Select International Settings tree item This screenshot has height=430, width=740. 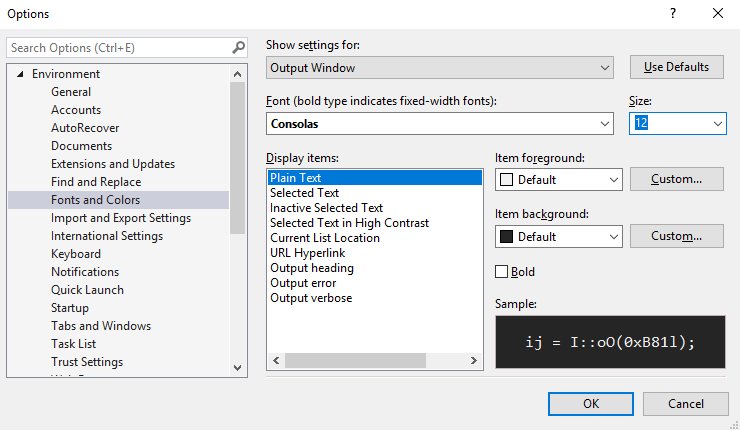coord(107,236)
